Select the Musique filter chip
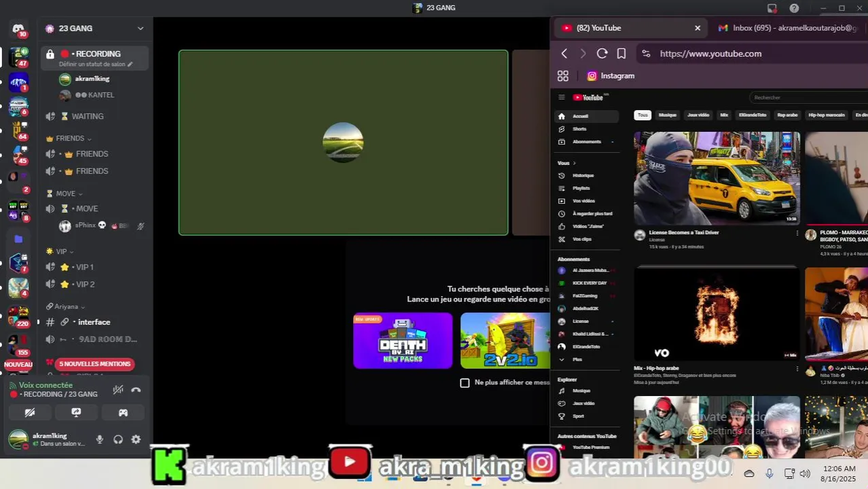The height and width of the screenshot is (489, 868). point(668,115)
